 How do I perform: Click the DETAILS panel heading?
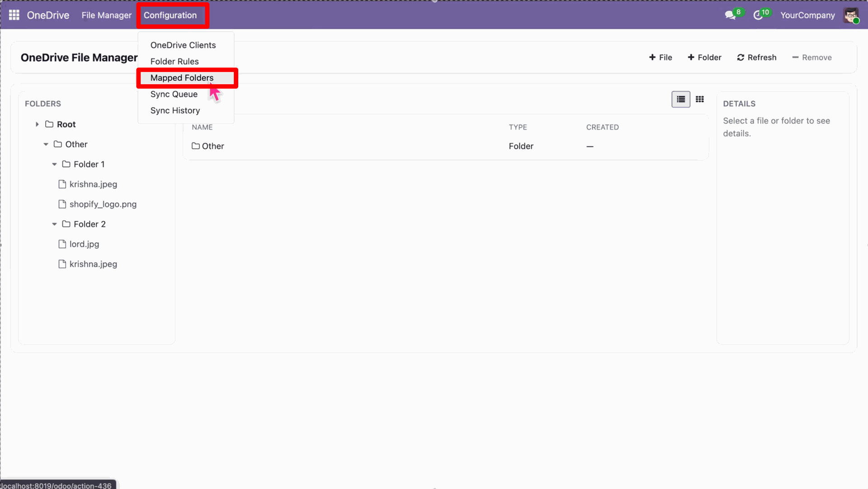(x=739, y=104)
